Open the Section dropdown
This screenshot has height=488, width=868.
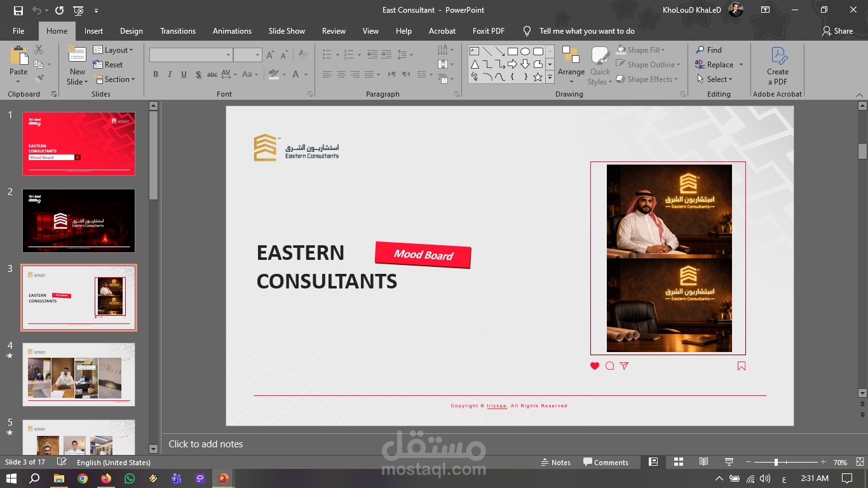pos(114,79)
